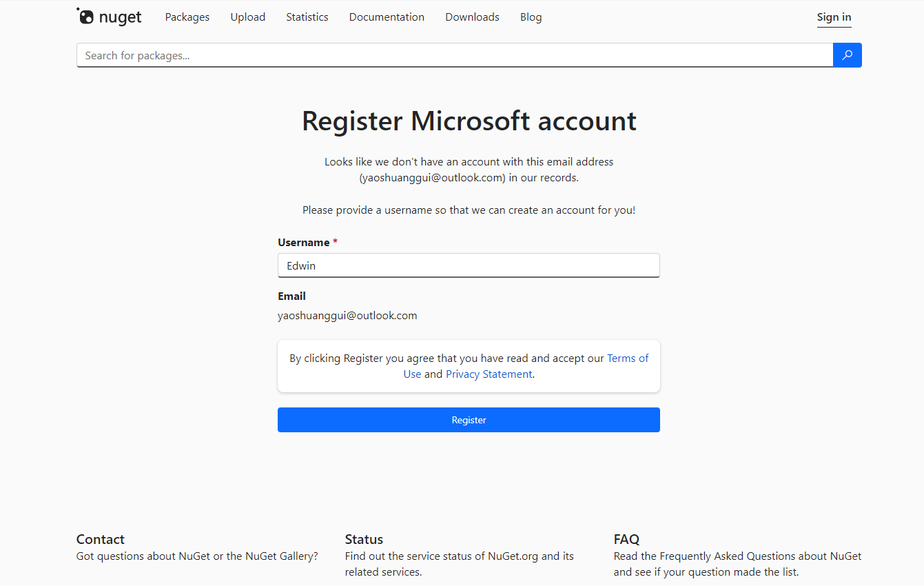
Task: Open the Statistics navigation item
Action: [x=307, y=17]
